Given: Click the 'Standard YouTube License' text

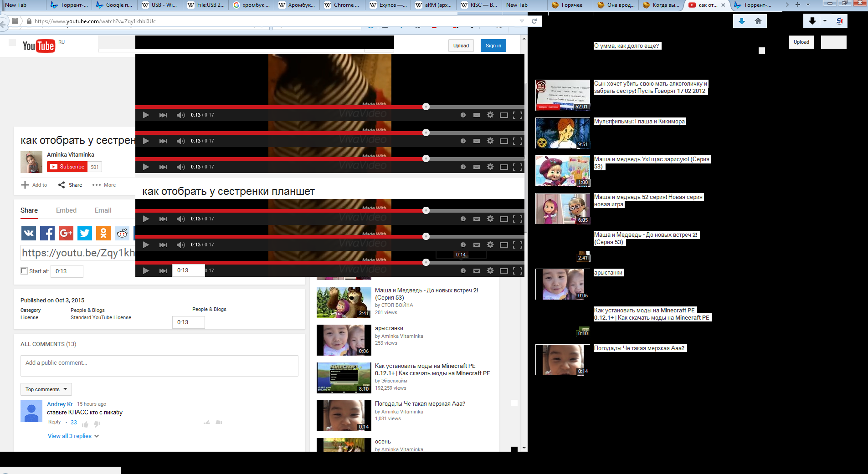Looking at the screenshot, I should point(101,317).
